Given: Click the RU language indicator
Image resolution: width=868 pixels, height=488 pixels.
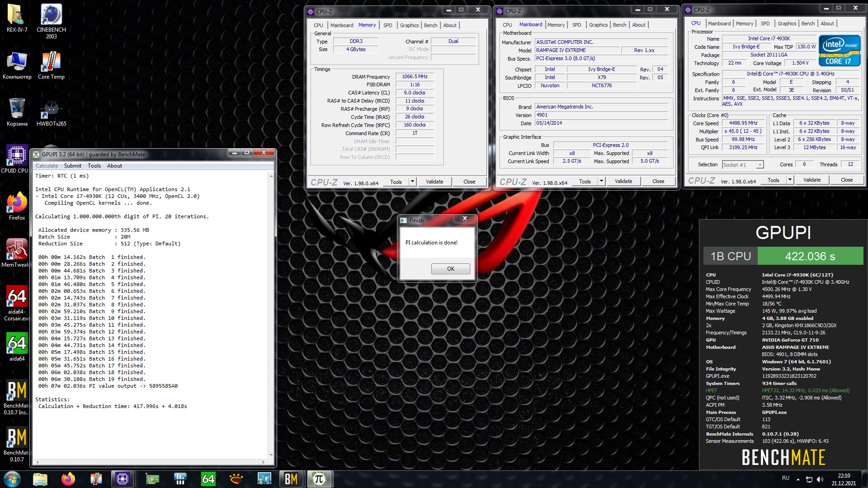Looking at the screenshot, I should [786, 478].
